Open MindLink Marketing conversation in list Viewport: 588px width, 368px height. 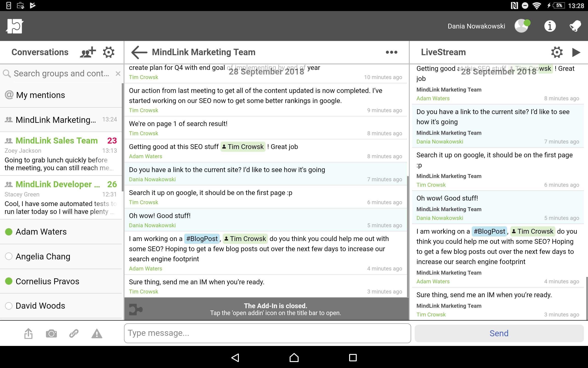[61, 120]
